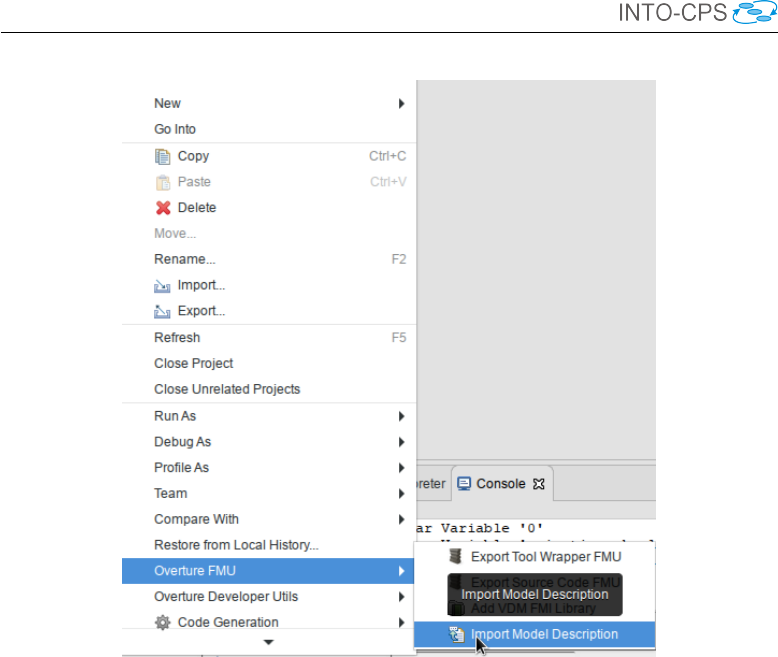Click the Code Generation gear icon
This screenshot has height=657, width=778.
coord(162,622)
